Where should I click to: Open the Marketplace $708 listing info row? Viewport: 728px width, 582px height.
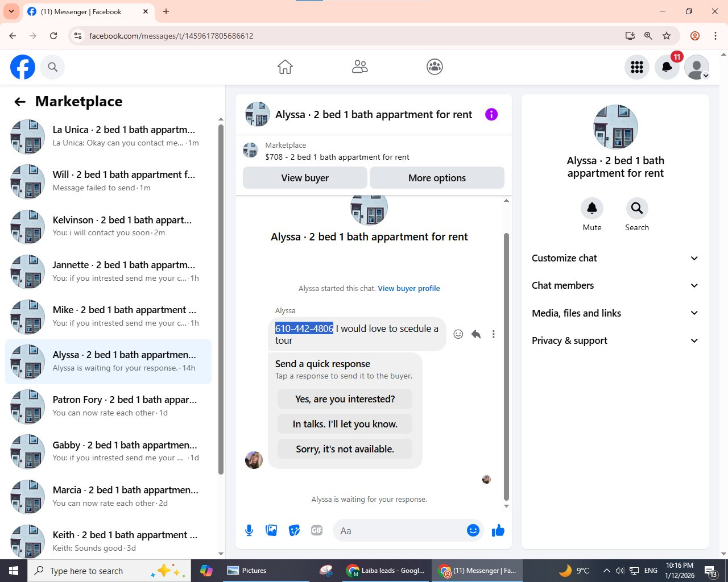[x=374, y=151]
